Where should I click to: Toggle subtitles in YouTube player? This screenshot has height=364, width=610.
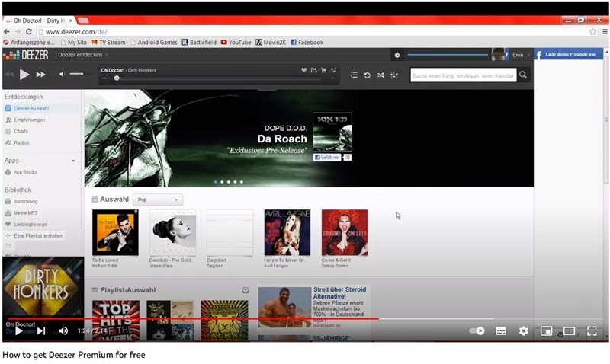click(501, 330)
